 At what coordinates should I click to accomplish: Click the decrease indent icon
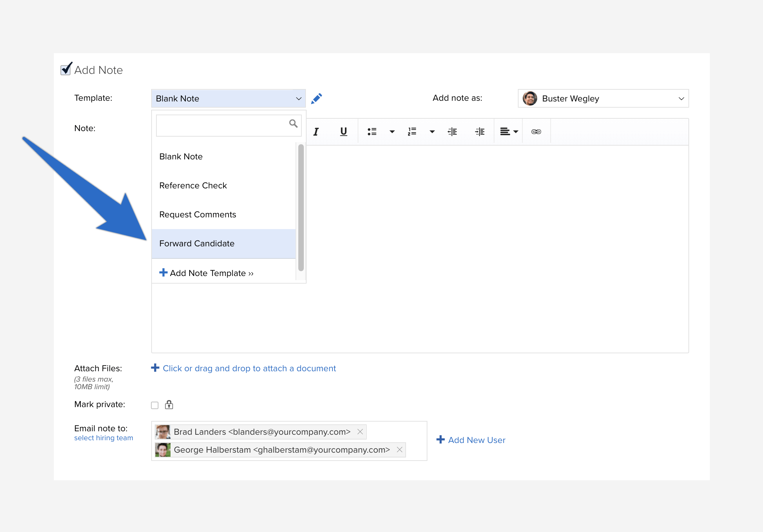(452, 132)
